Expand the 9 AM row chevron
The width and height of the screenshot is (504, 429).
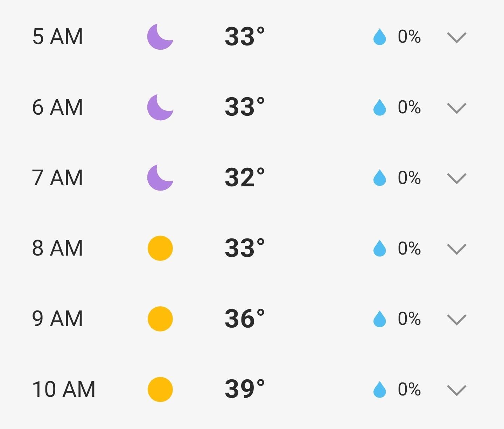(x=457, y=320)
